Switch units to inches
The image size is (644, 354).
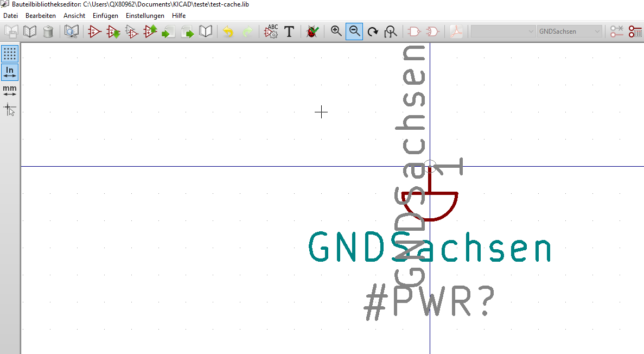pyautogui.click(x=9, y=72)
